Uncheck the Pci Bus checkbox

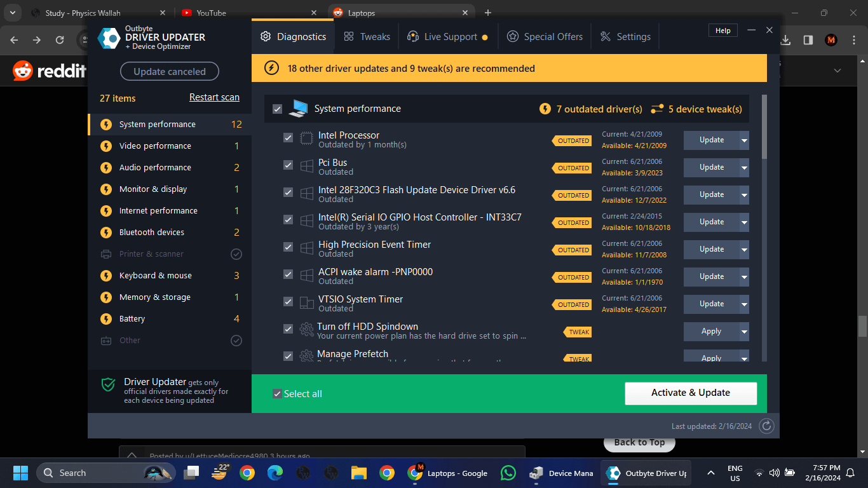coord(288,165)
